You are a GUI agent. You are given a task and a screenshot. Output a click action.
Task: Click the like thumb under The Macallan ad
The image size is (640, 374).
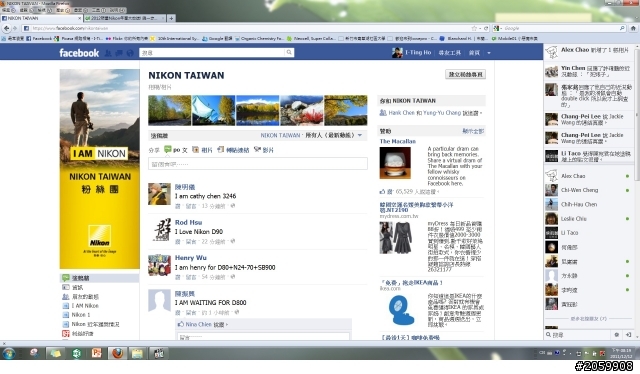[382, 191]
